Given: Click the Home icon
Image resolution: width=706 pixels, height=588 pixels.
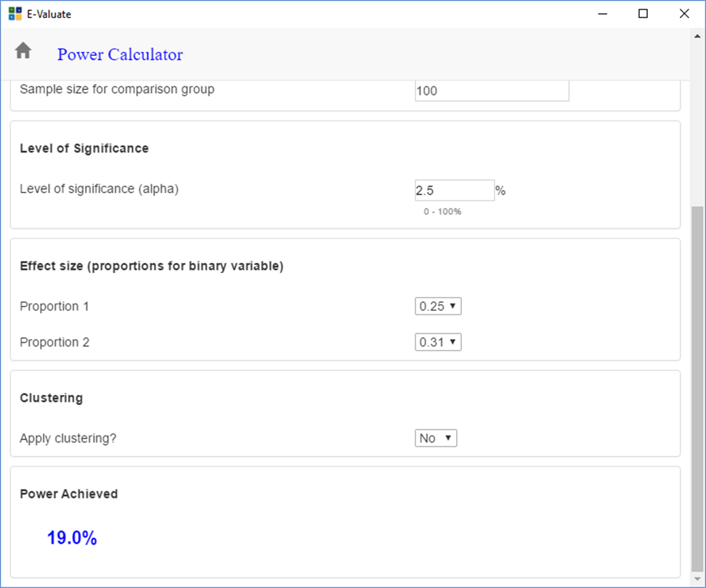Looking at the screenshot, I should (x=23, y=51).
